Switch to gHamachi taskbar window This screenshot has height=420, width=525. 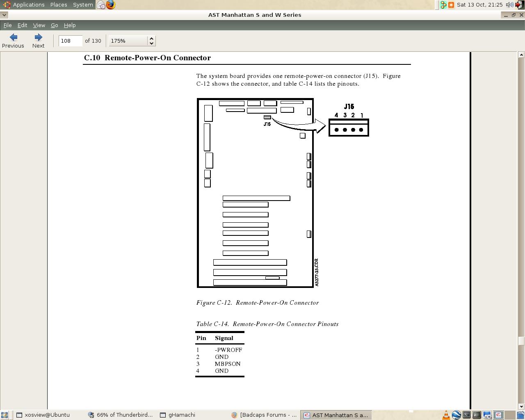pyautogui.click(x=177, y=415)
